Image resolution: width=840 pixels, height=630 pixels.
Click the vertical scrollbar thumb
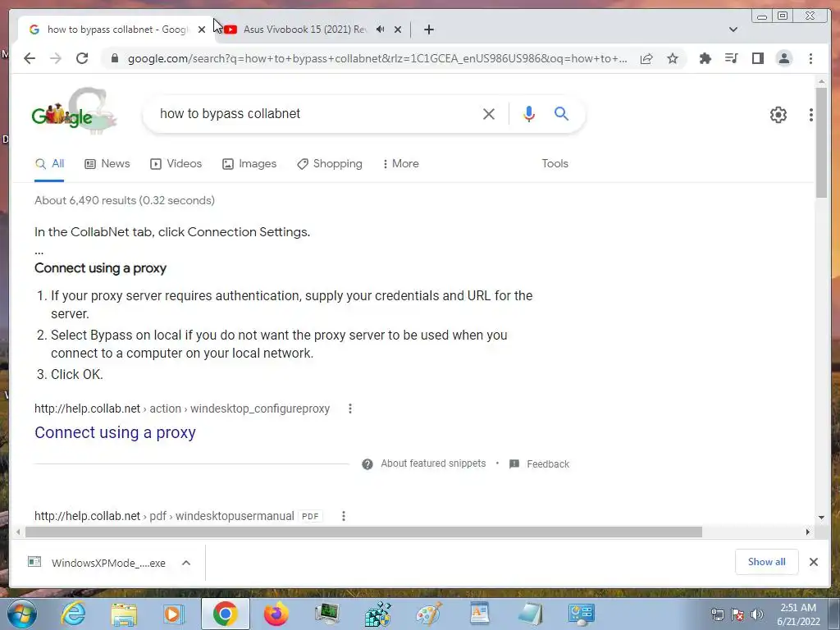tap(821, 142)
